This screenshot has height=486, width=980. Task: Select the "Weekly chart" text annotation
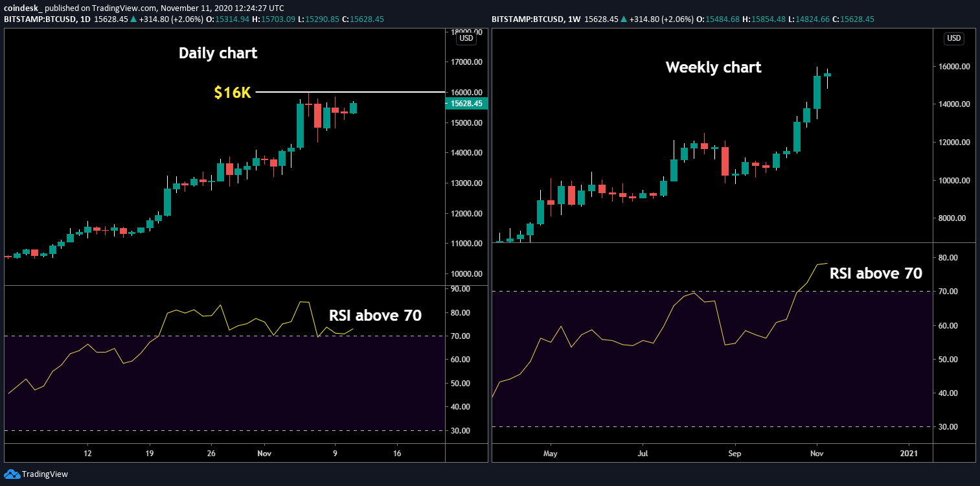713,67
